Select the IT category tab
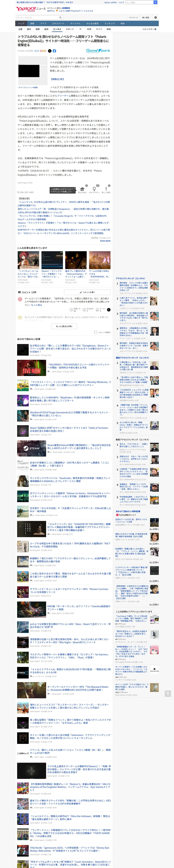This screenshot has height=868, width=174. point(80,29)
